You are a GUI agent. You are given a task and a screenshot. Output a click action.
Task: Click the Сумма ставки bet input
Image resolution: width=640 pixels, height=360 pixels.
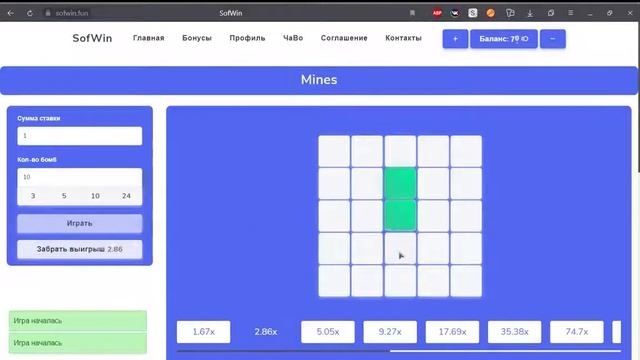click(x=80, y=136)
